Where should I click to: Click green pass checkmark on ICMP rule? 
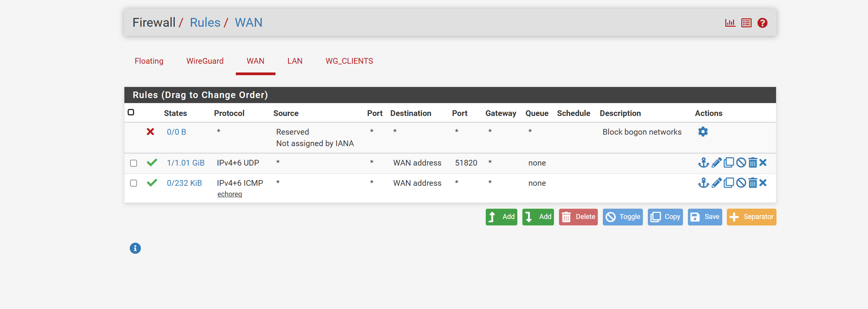pos(152,183)
